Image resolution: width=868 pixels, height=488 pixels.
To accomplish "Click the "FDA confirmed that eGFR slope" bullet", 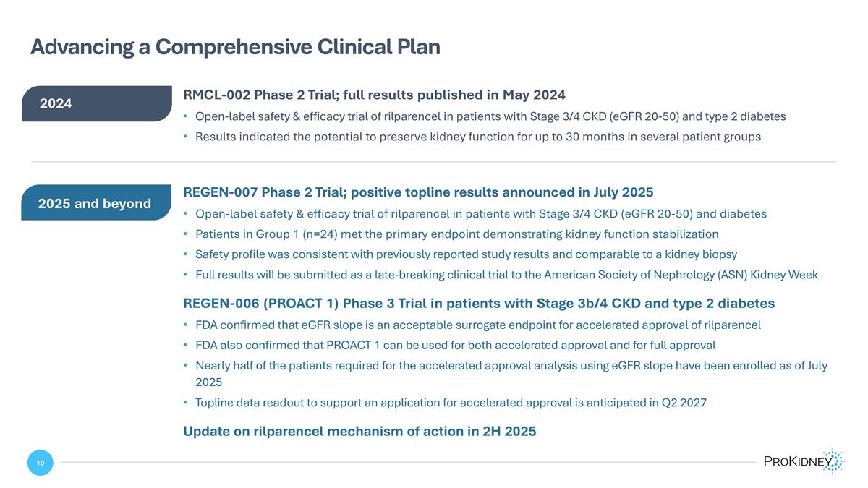I will 477,325.
